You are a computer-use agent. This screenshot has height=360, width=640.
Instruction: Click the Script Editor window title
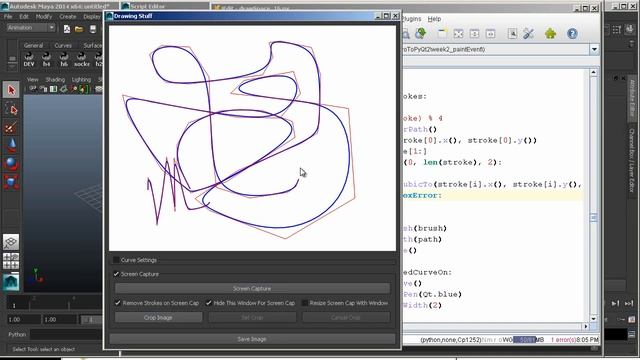click(148, 7)
